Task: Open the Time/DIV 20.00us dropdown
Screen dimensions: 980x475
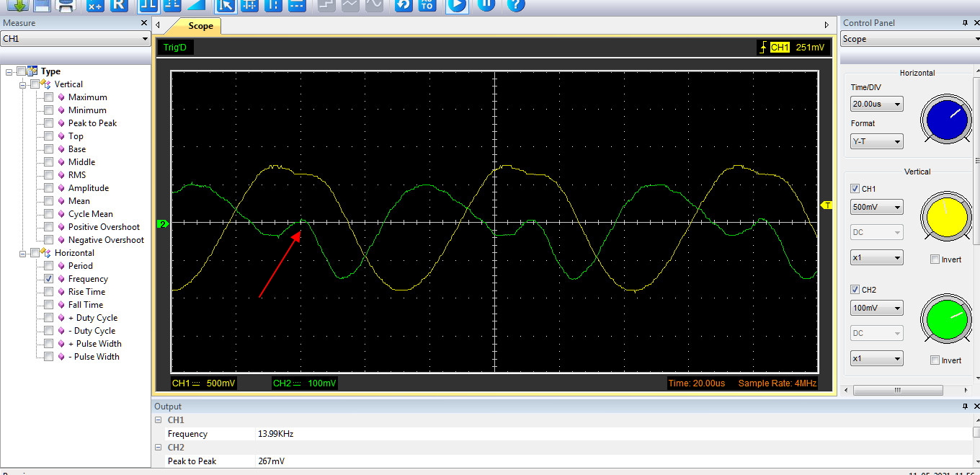Action: (x=876, y=105)
